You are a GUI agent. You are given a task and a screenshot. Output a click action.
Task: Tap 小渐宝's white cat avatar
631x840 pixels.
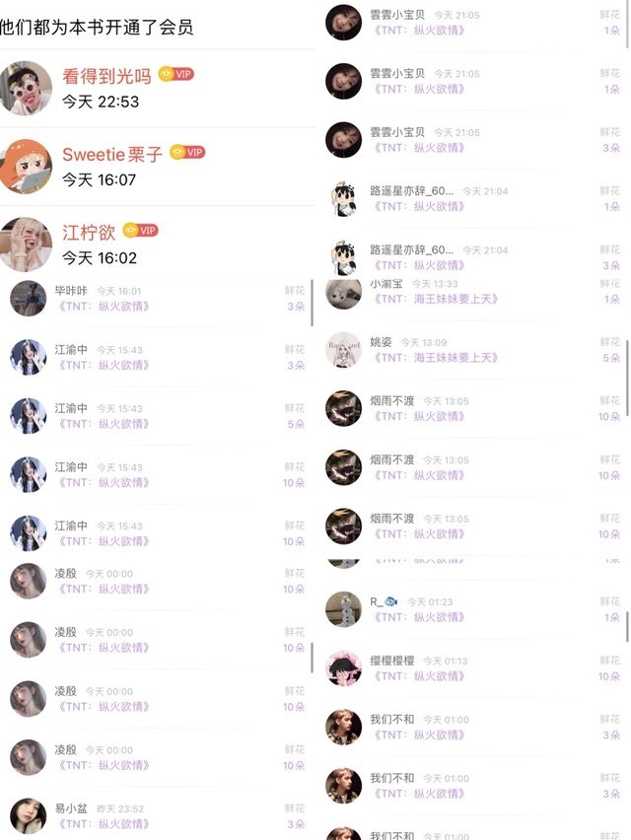coord(344,294)
